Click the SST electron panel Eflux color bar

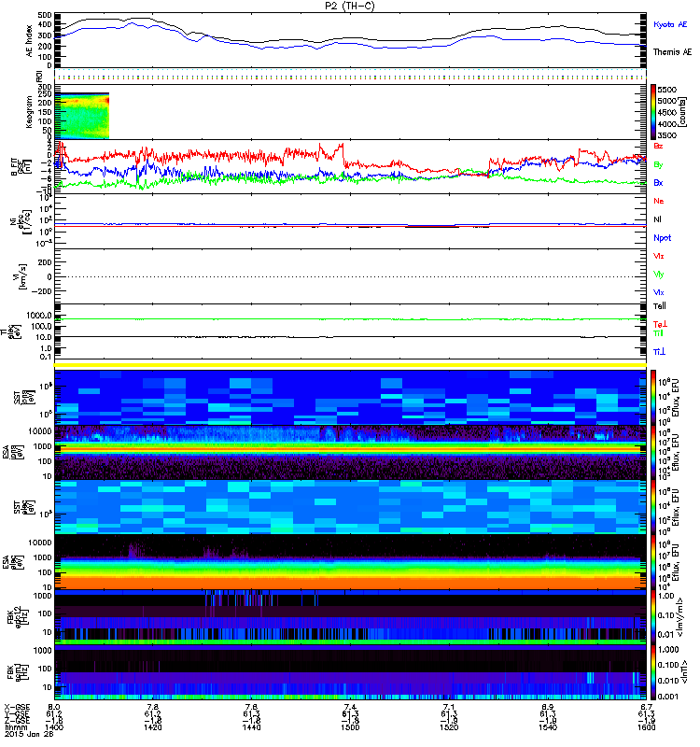coord(653,507)
